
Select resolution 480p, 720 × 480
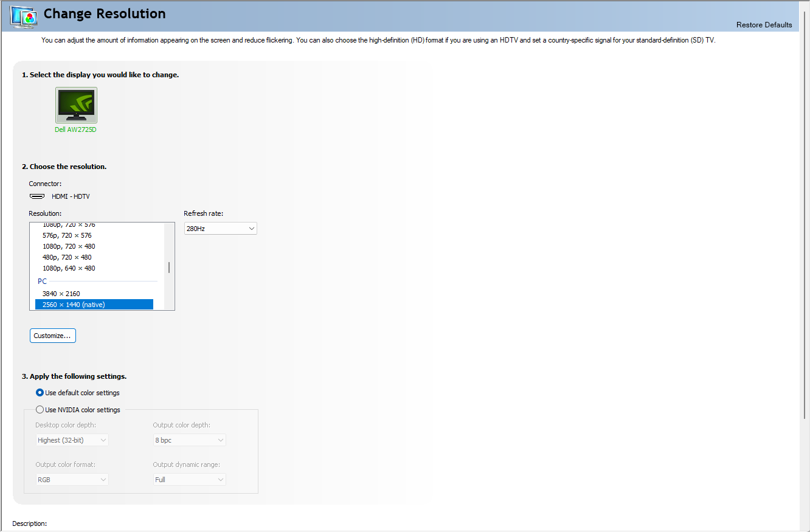click(x=94, y=257)
